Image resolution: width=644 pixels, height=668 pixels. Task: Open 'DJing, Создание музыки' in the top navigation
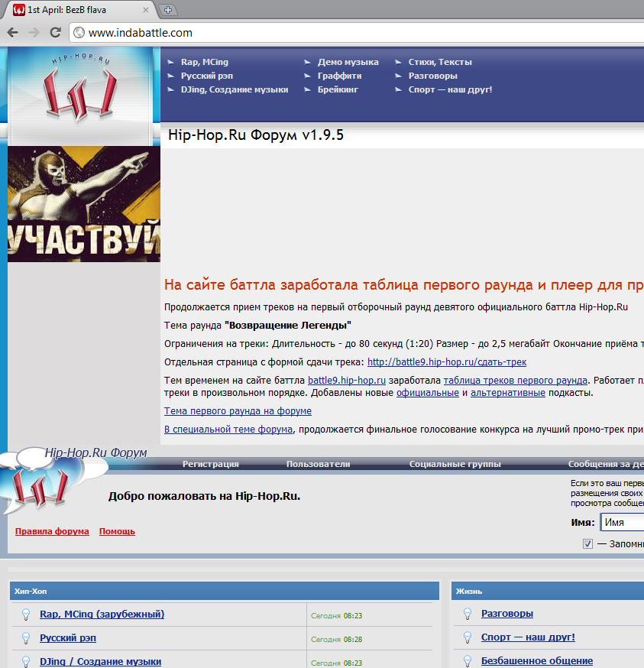pos(235,89)
